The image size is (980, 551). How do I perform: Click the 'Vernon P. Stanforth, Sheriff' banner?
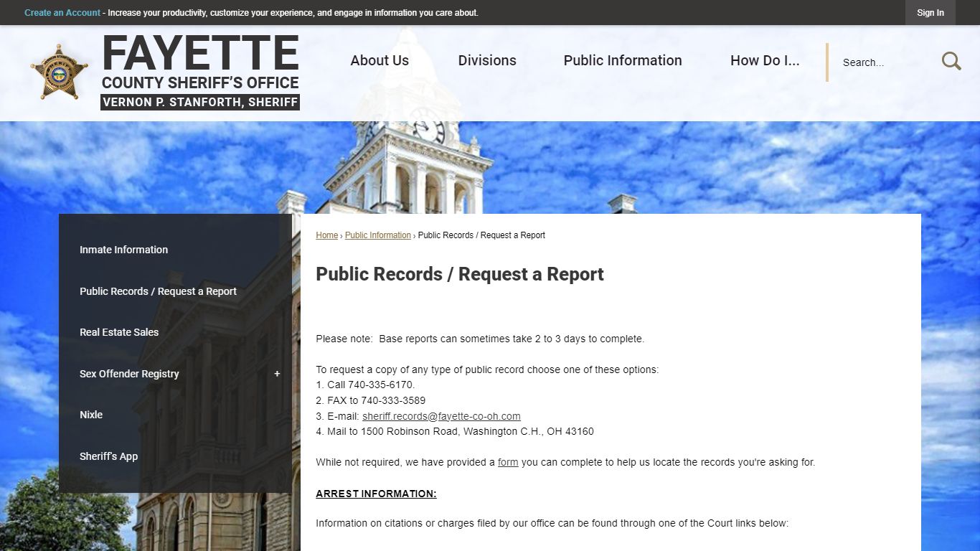point(200,102)
